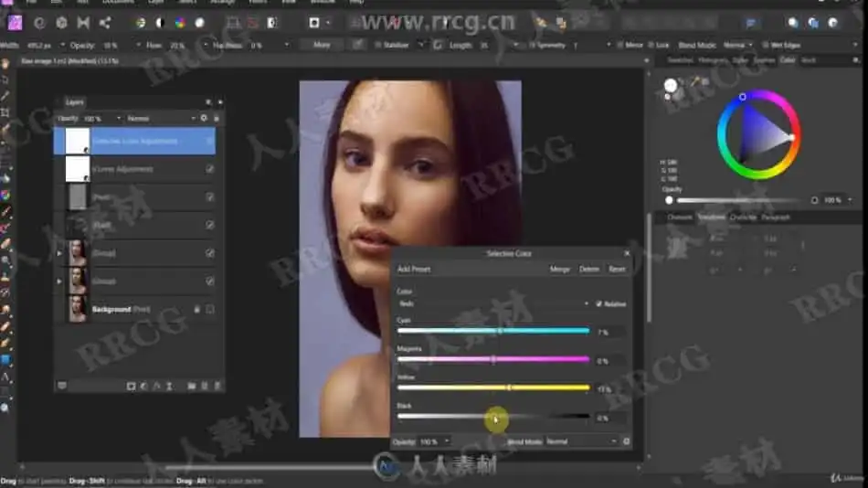Apply Auto Contrast half-circle icon

160,23
